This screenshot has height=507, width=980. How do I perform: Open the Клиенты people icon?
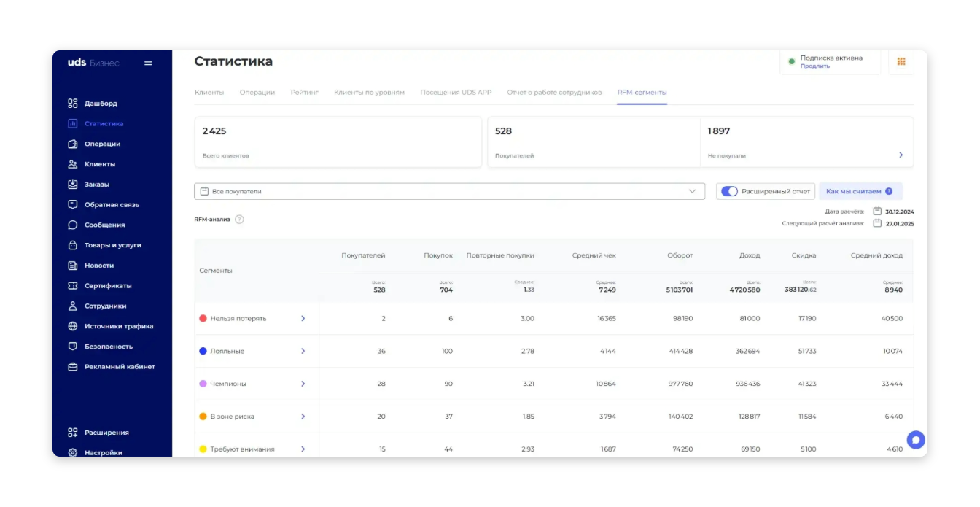click(72, 164)
